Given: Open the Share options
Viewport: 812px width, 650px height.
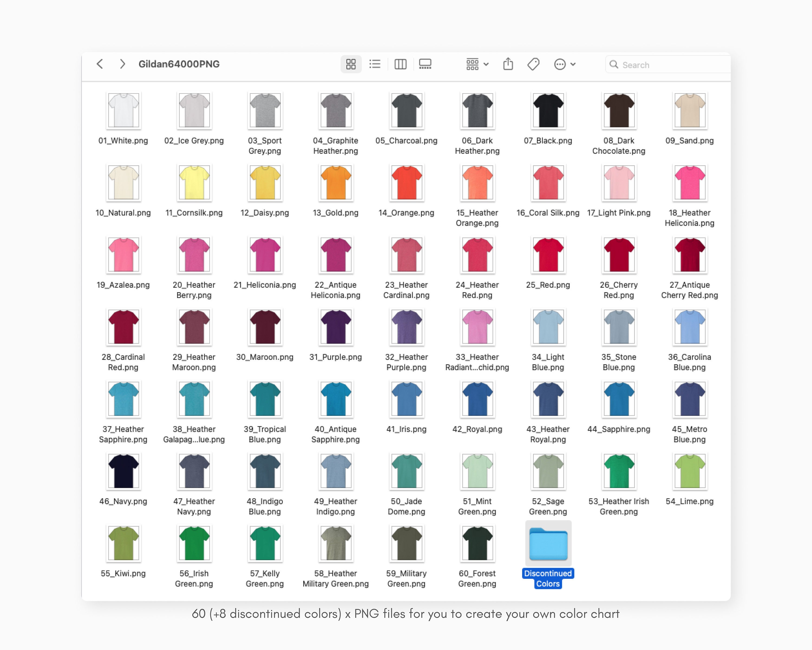Looking at the screenshot, I should click(508, 64).
